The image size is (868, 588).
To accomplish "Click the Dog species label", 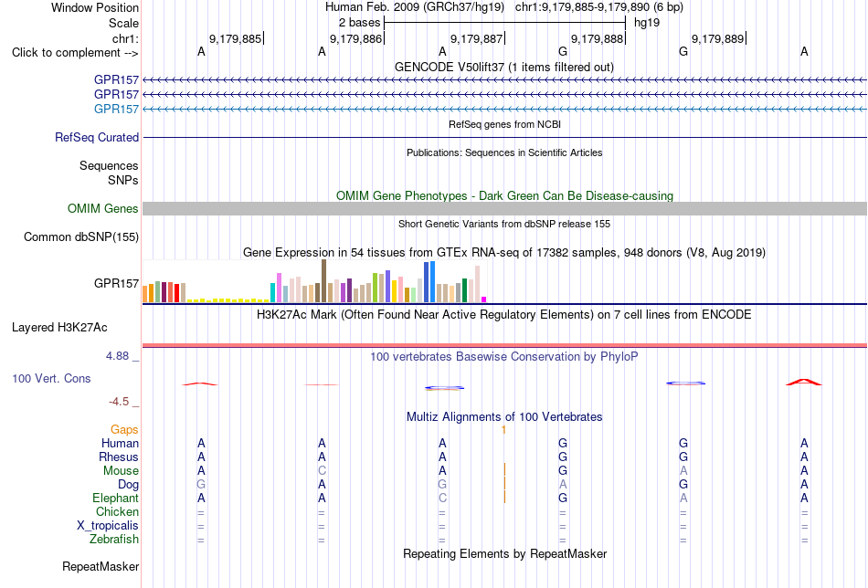I will point(128,485).
